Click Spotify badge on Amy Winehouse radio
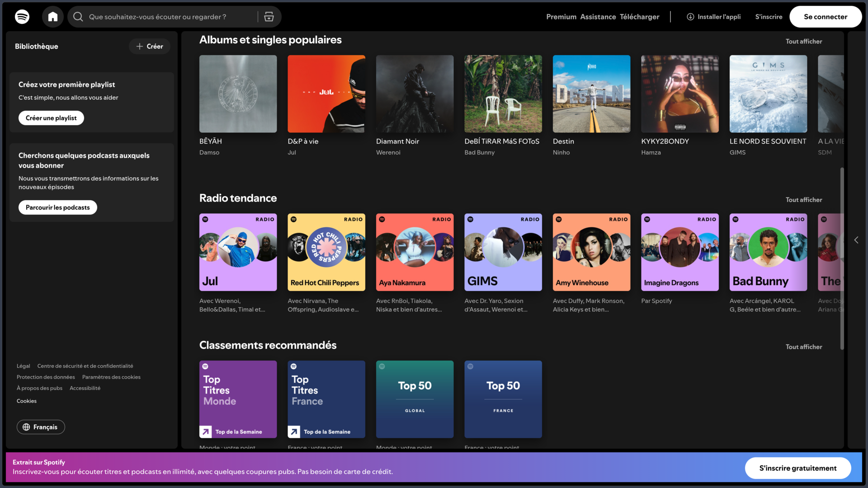Viewport: 868px width, 488px height. point(559,219)
